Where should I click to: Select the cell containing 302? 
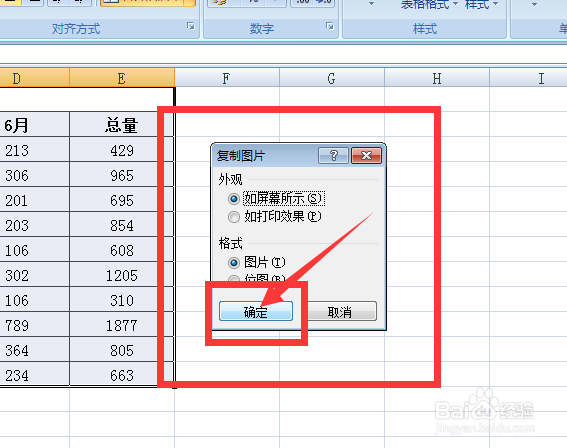tap(35, 274)
